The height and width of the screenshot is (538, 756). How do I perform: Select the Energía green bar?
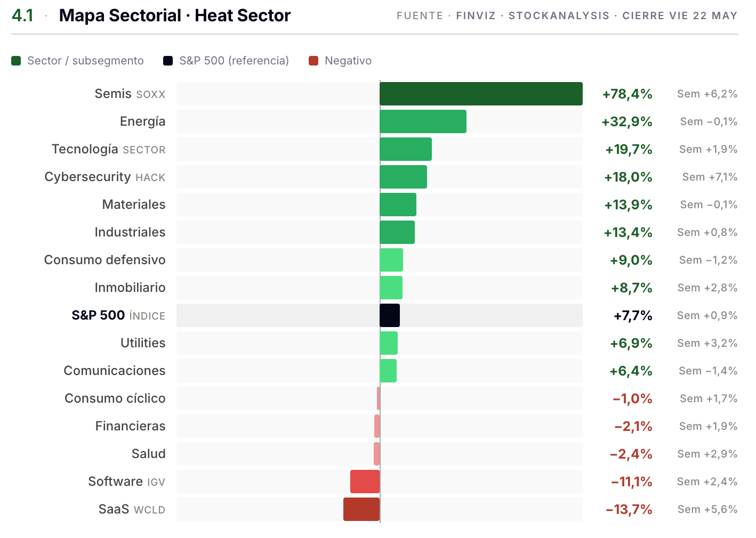pyautogui.click(x=423, y=121)
